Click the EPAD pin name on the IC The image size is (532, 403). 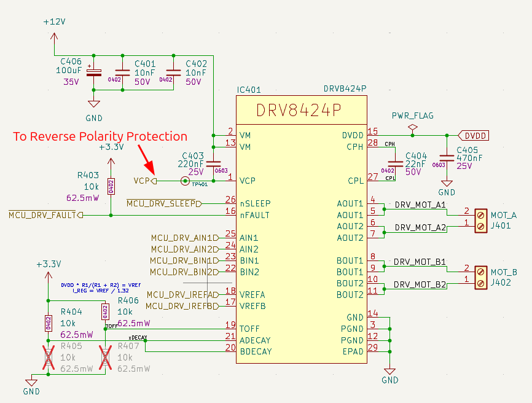353,352
